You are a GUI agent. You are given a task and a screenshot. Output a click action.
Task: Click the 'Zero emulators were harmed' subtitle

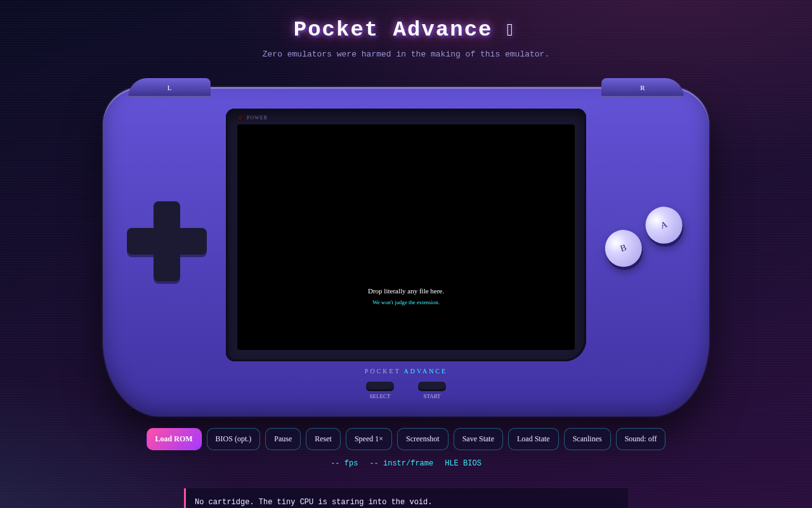[x=406, y=55]
